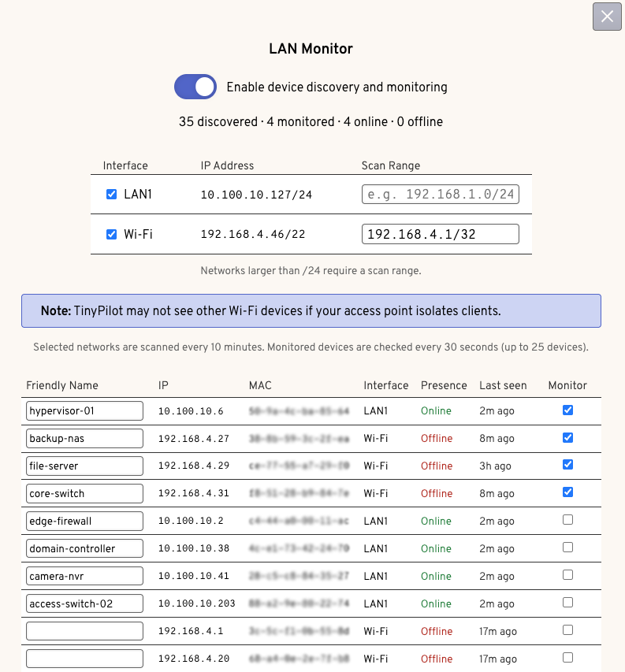
Task: Close the LAN Monitor dialog
Action: [x=607, y=17]
